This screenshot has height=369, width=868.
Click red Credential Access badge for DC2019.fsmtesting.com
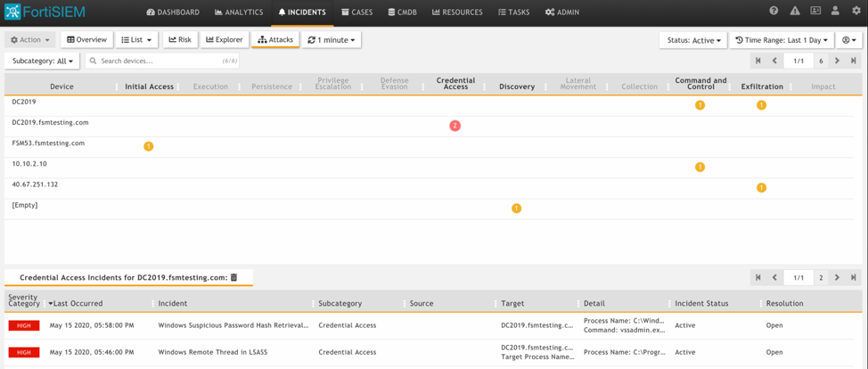click(454, 126)
